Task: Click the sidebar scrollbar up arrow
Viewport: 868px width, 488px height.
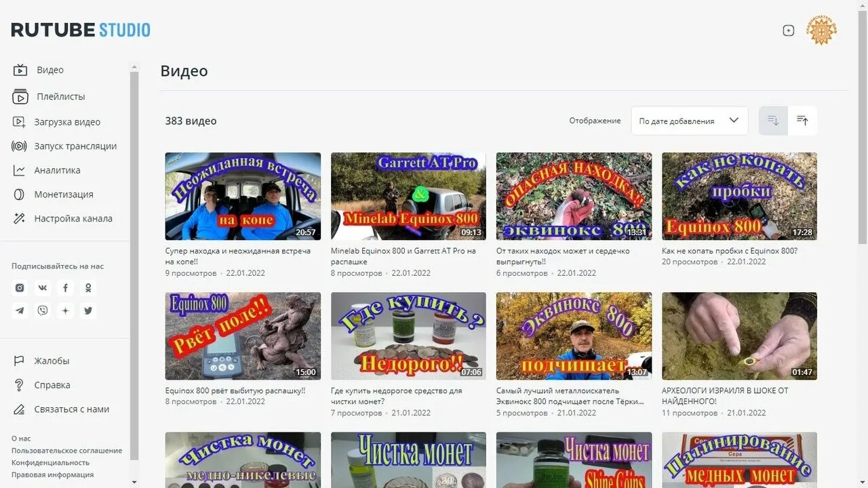Action: coord(134,66)
